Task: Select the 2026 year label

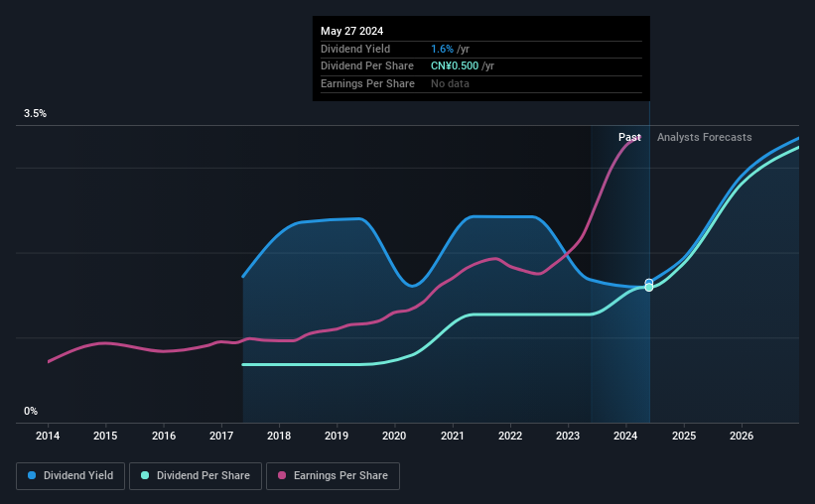Action: (x=742, y=436)
